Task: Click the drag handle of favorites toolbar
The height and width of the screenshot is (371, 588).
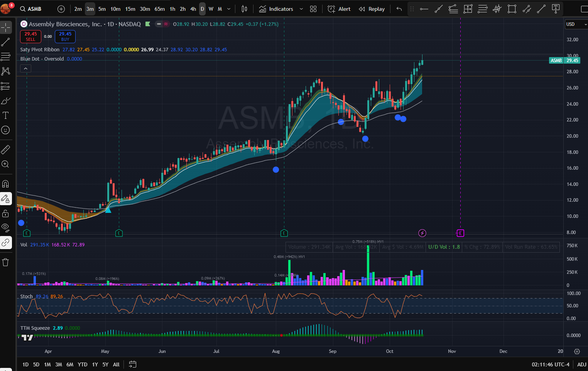Action: pos(412,9)
